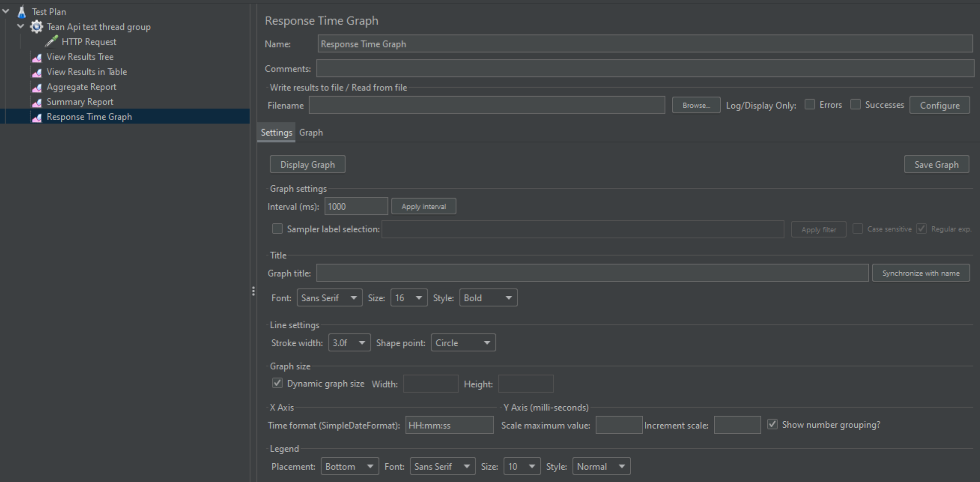Toggle Show number grouping checkbox
980x482 pixels.
pyautogui.click(x=772, y=424)
